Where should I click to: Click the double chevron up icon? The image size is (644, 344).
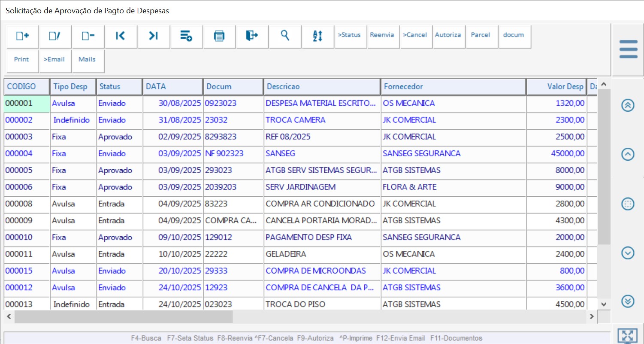point(628,106)
